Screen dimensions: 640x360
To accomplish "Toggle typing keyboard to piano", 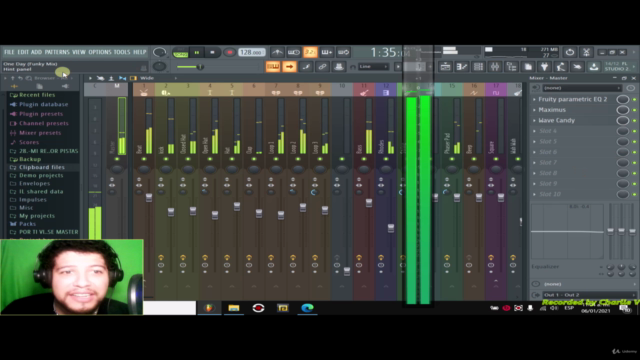I will [x=273, y=67].
